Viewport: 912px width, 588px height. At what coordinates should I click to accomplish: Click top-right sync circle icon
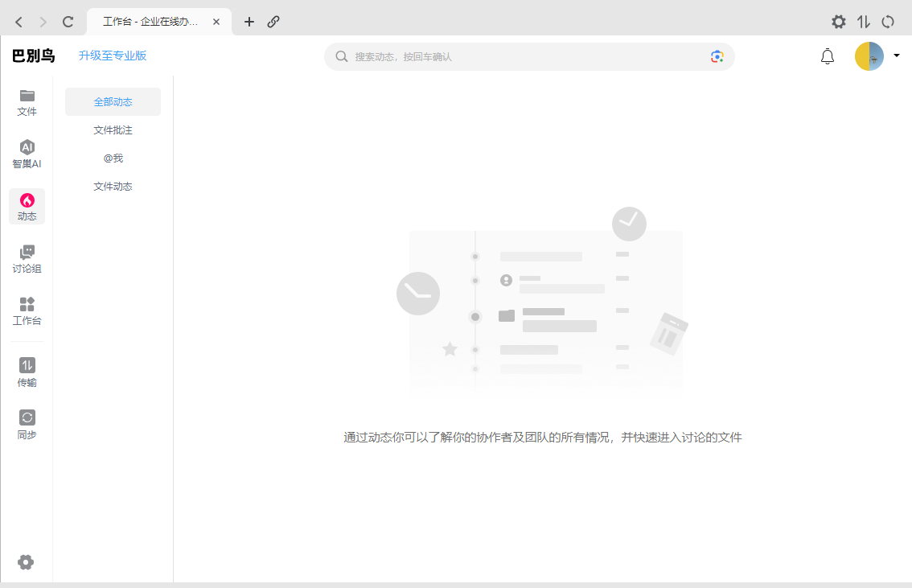click(888, 22)
